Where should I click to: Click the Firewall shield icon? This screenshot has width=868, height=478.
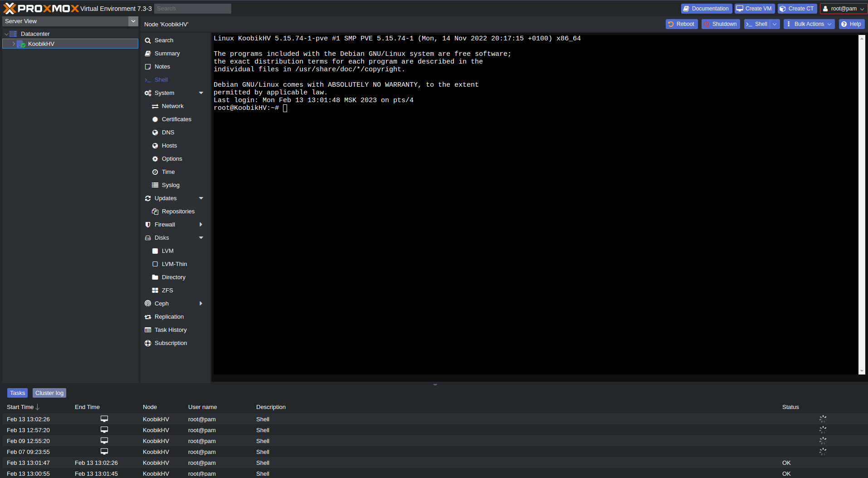[x=148, y=225]
